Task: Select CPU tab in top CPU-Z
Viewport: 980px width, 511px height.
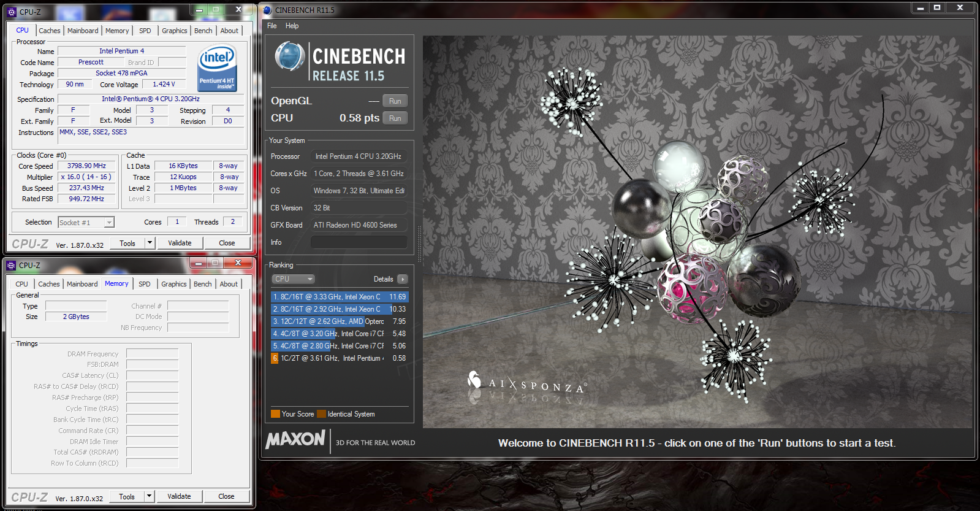Action: (22, 30)
